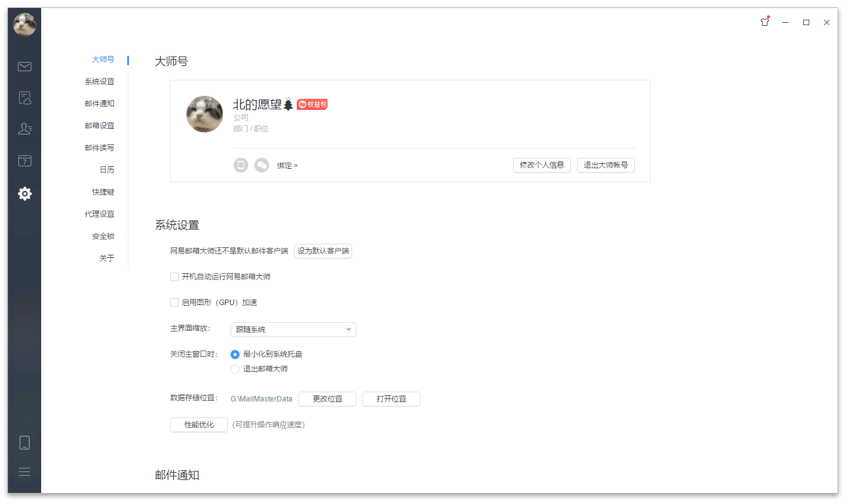
Task: Click the profile avatar photo in 大师号 card
Action: tap(205, 114)
